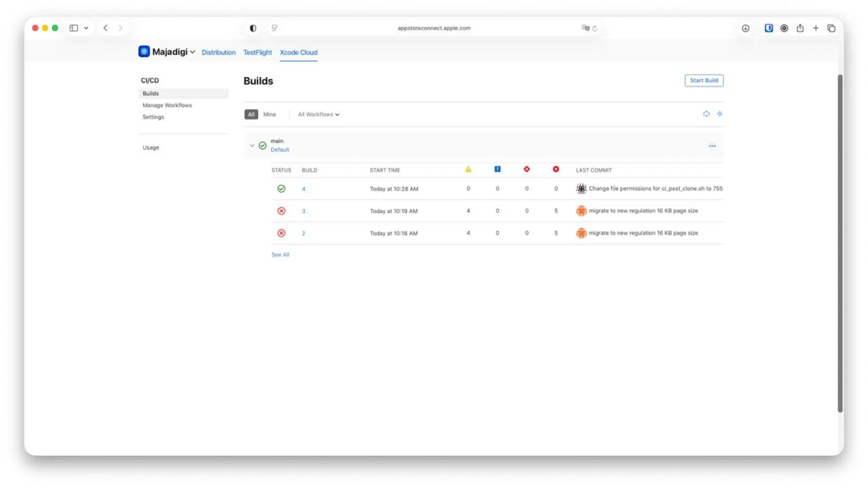Click the privacy shield icon
Viewport: 868px width, 488px height.
(253, 28)
